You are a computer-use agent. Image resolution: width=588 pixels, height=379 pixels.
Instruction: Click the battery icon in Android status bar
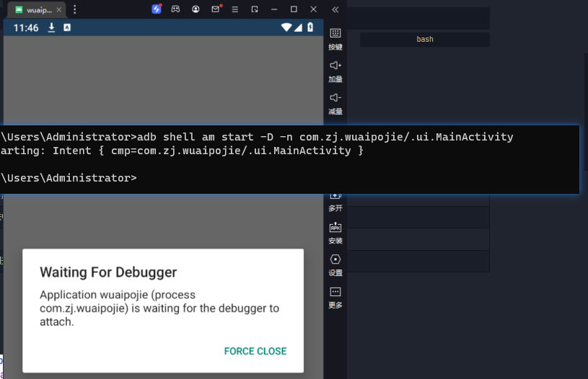click(x=310, y=27)
